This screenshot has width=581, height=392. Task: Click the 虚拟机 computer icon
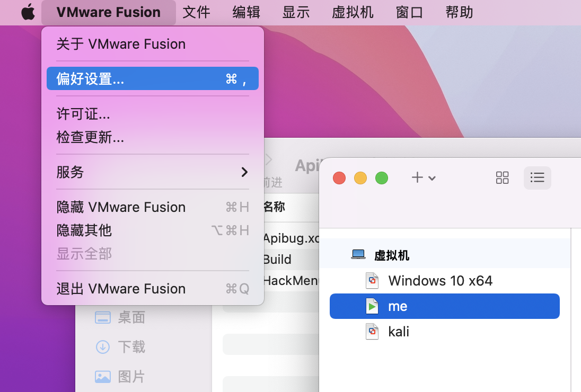pyautogui.click(x=358, y=255)
